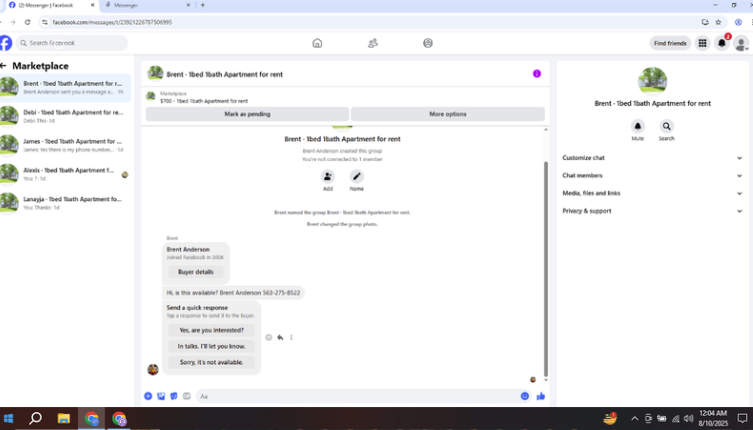The width and height of the screenshot is (753, 430).
Task: Show hidden system tray icons chevron
Action: coord(634,418)
